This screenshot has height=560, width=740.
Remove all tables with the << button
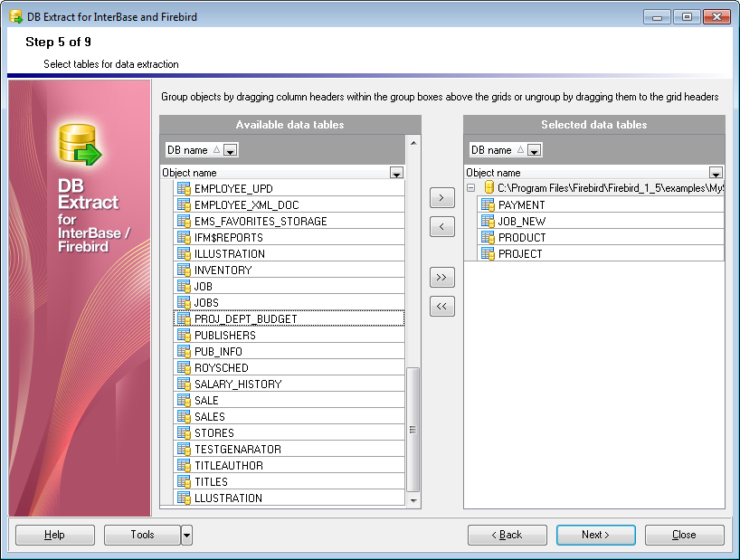click(441, 307)
